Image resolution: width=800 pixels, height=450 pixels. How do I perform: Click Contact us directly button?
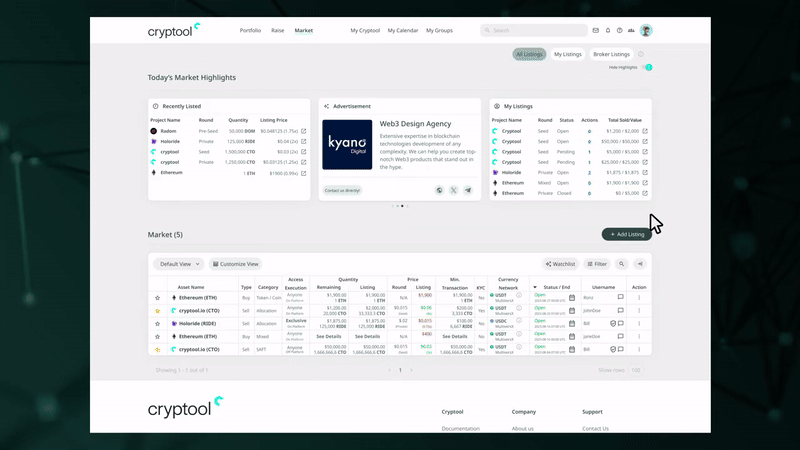coord(342,190)
